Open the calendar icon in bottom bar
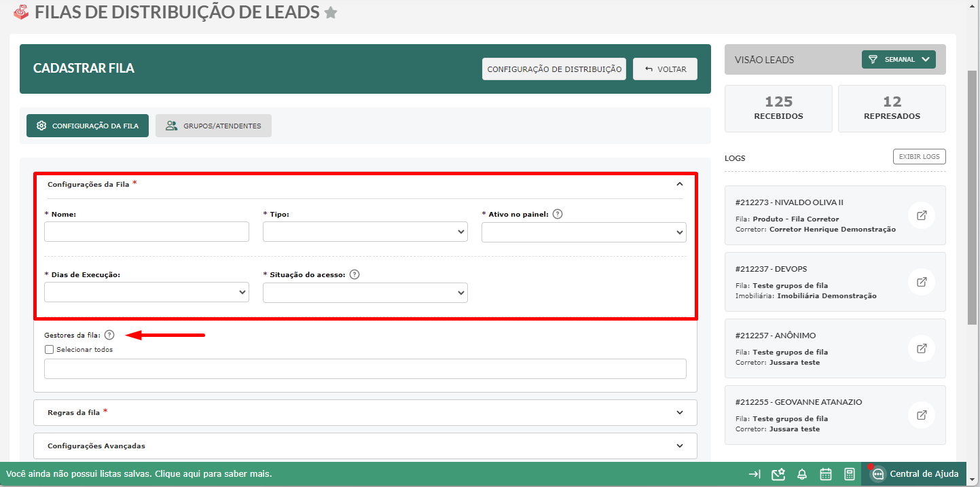The width and height of the screenshot is (980, 487). tap(826, 474)
